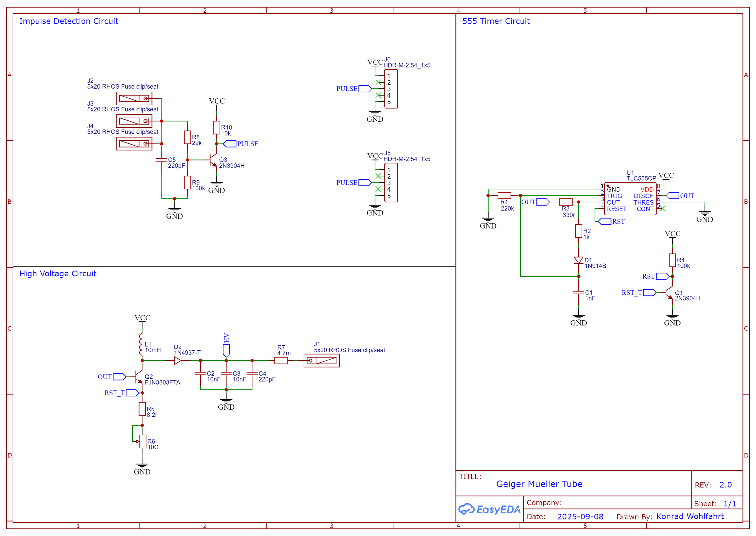
Task: Select the R6 10Ω potentiometer symbol
Action: pyautogui.click(x=142, y=442)
